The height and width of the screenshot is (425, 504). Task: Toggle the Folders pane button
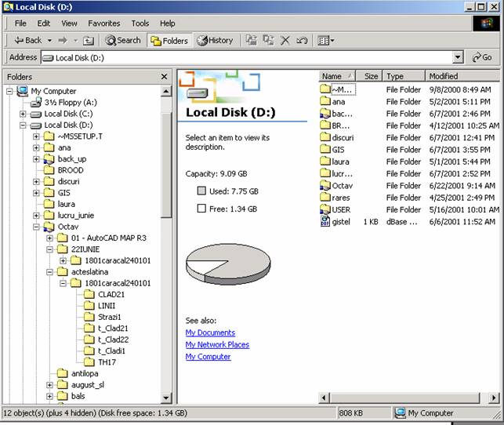[169, 40]
